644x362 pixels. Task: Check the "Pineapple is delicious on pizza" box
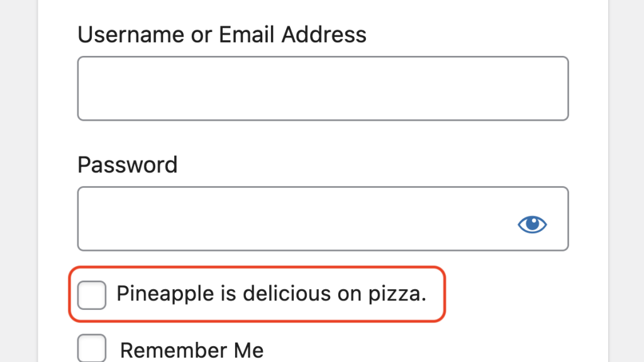pos(91,294)
